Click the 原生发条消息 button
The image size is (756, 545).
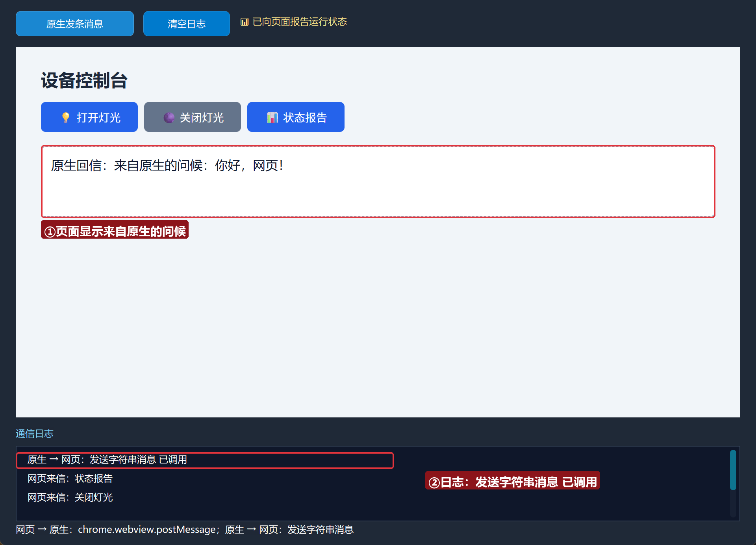[x=75, y=24]
